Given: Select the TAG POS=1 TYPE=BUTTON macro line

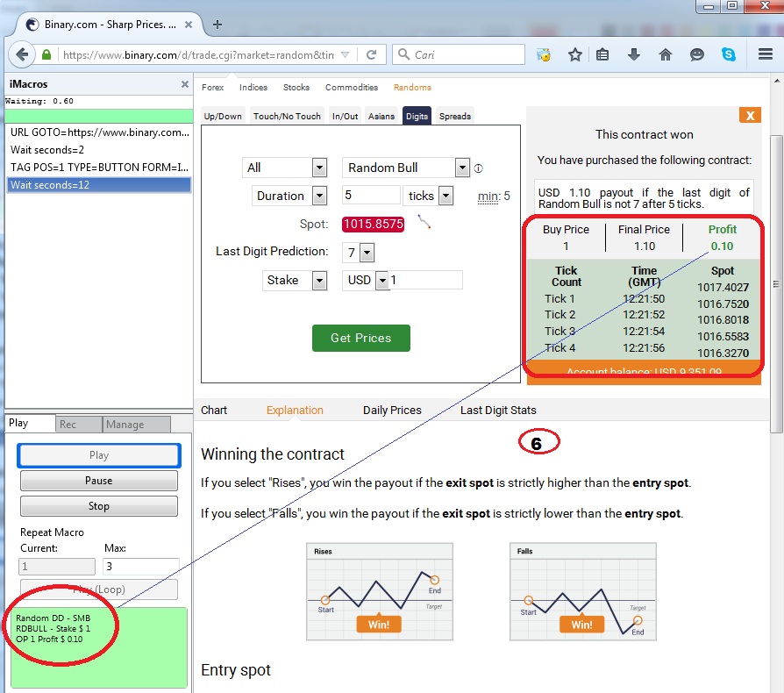Looking at the screenshot, I should click(x=99, y=168).
